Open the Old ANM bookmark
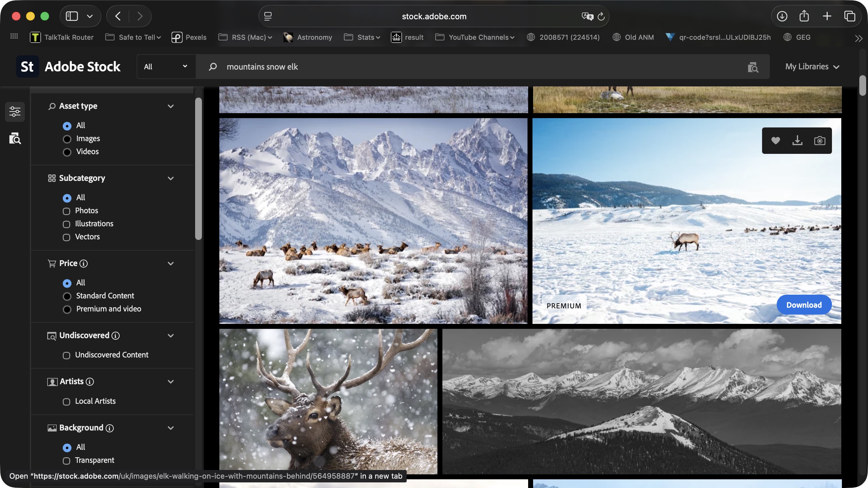The width and height of the screenshot is (868, 488). click(633, 37)
